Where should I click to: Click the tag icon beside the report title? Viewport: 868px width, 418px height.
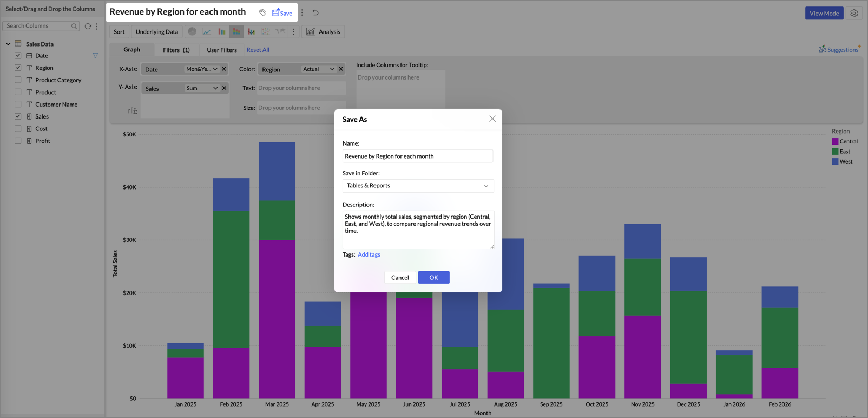click(x=262, y=12)
